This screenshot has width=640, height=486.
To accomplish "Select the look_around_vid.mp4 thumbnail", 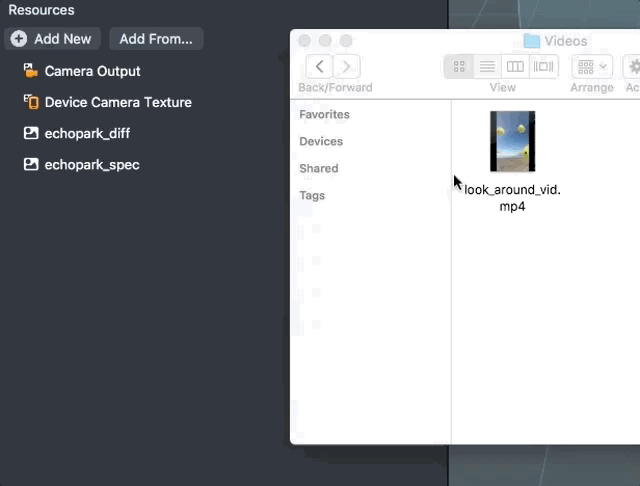I will (513, 141).
